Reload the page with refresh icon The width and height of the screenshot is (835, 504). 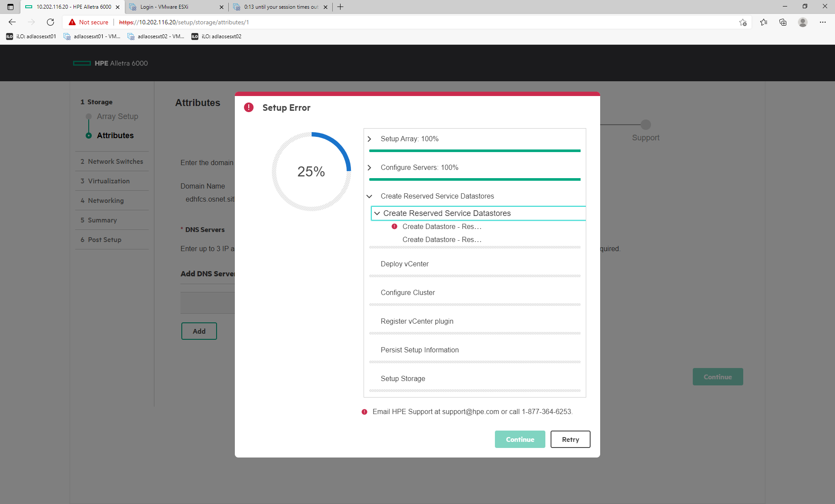50,22
